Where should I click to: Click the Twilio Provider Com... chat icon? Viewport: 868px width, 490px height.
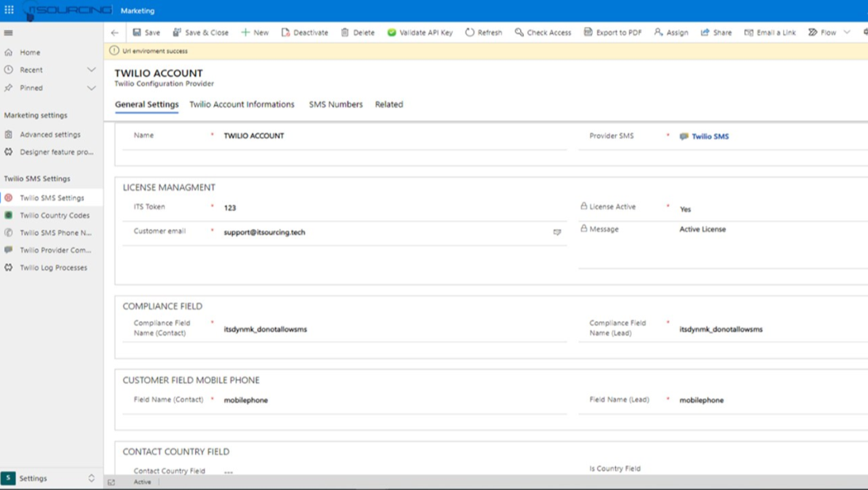point(8,250)
